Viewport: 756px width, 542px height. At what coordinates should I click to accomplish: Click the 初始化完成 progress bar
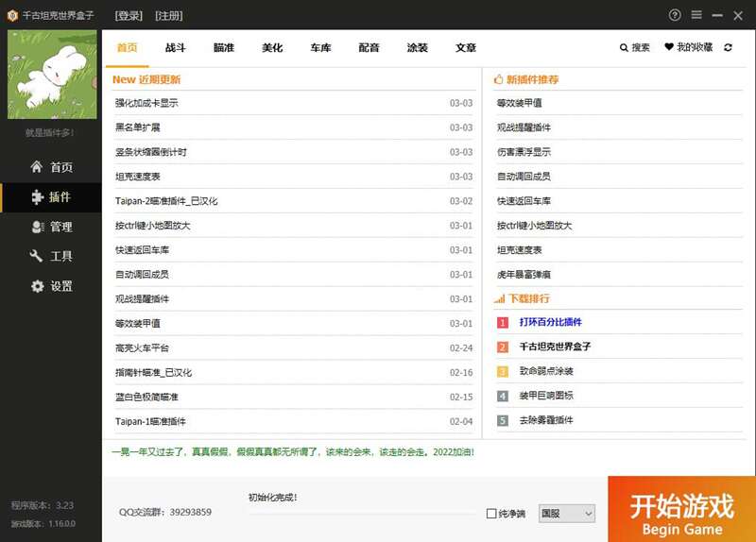(362, 514)
